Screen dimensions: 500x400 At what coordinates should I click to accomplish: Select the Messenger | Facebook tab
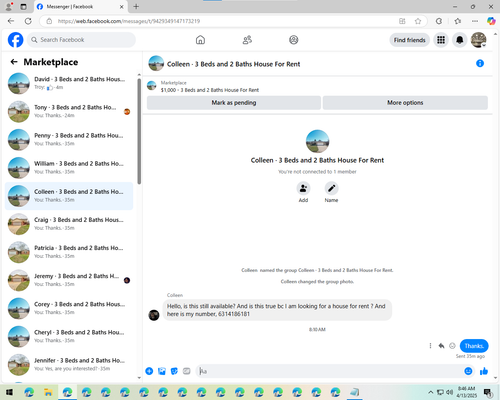point(80,7)
